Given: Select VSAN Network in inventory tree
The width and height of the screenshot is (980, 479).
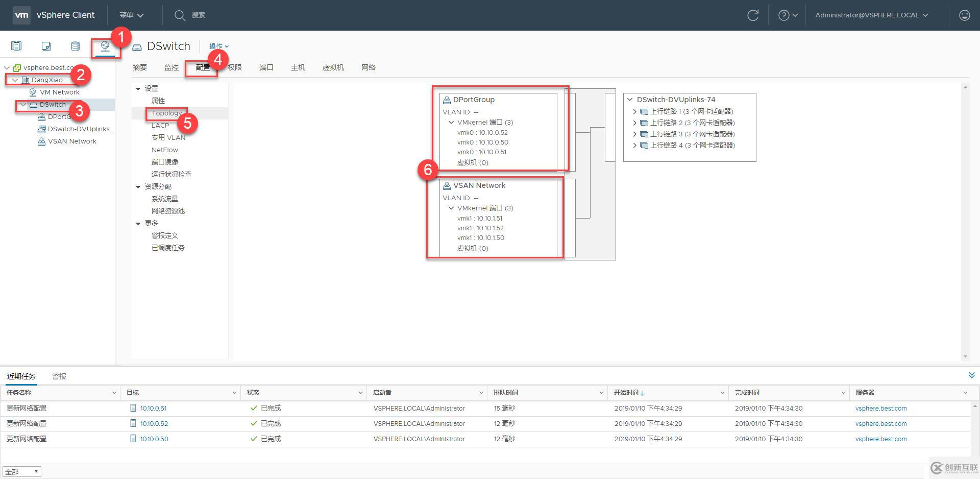Looking at the screenshot, I should 72,141.
